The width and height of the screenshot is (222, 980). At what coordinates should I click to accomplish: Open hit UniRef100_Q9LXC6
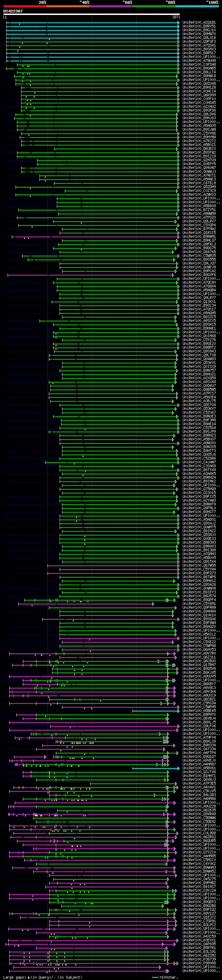tap(199, 38)
